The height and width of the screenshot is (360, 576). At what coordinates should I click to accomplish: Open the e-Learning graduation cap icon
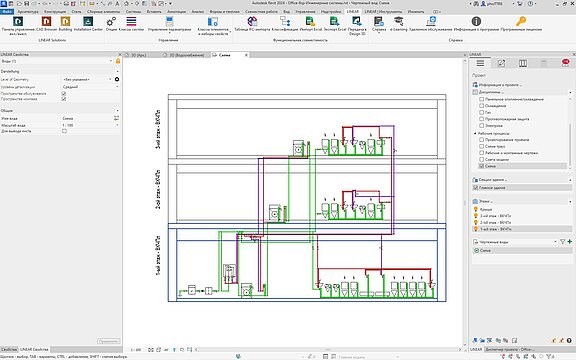(399, 21)
